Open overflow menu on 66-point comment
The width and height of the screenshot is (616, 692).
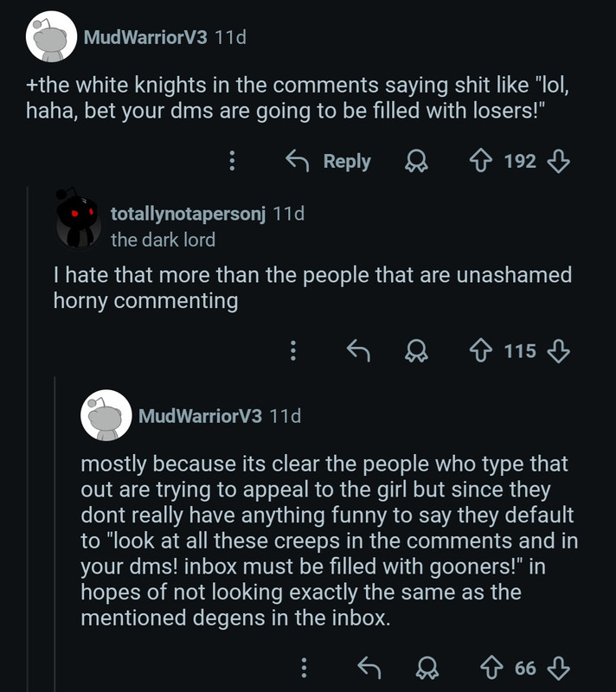304,668
